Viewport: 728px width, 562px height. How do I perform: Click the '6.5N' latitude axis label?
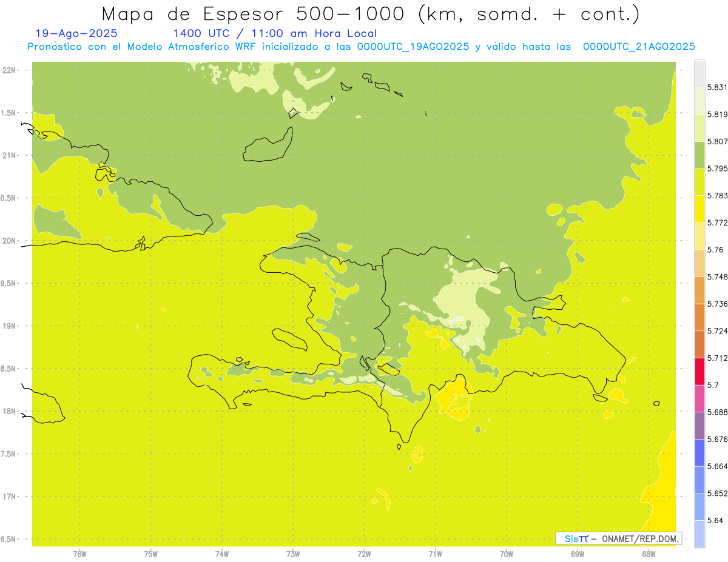point(9,539)
